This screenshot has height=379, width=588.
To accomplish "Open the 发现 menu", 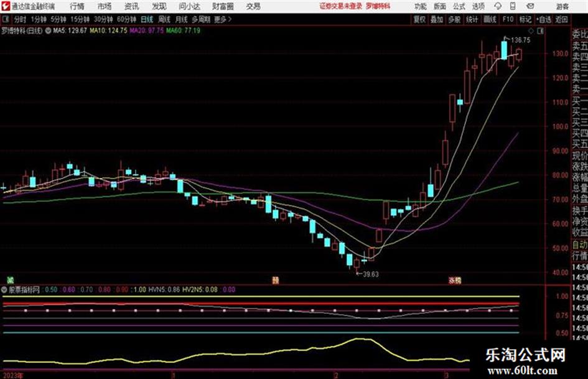I will 159,6.
